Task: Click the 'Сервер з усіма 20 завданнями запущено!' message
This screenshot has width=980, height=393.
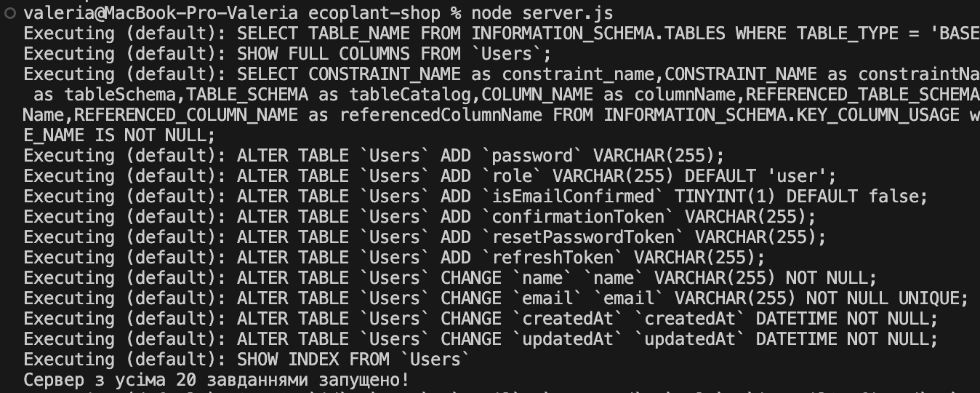Action: 217,380
